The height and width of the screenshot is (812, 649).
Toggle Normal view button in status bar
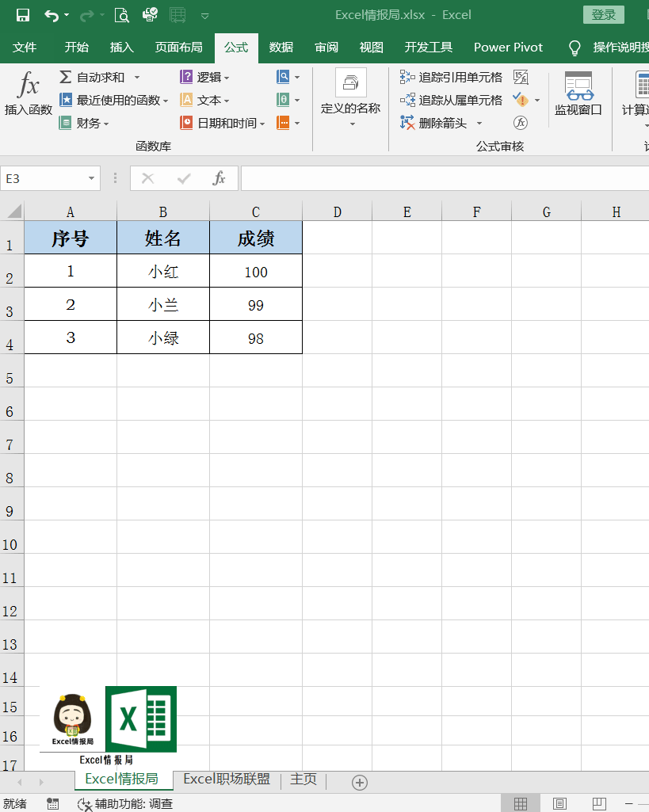point(521,803)
